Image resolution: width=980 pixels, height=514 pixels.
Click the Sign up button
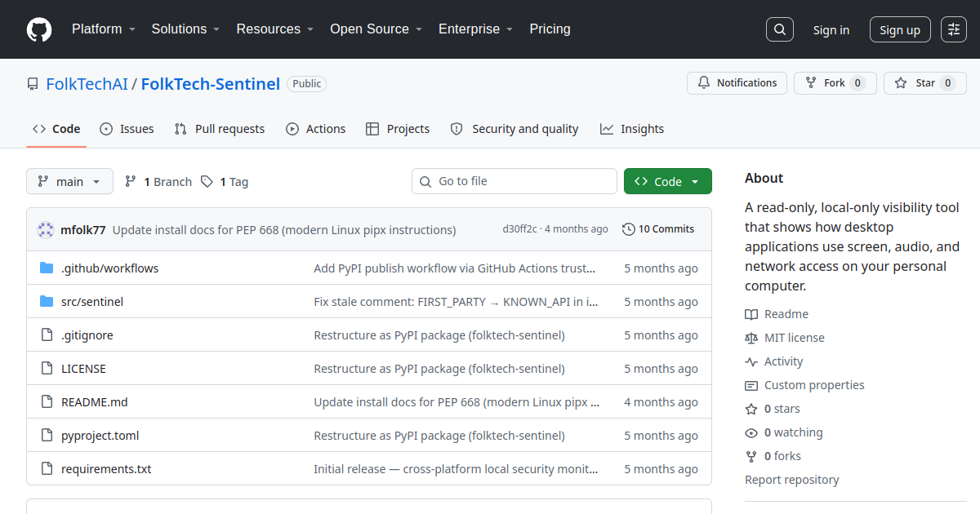pos(900,29)
